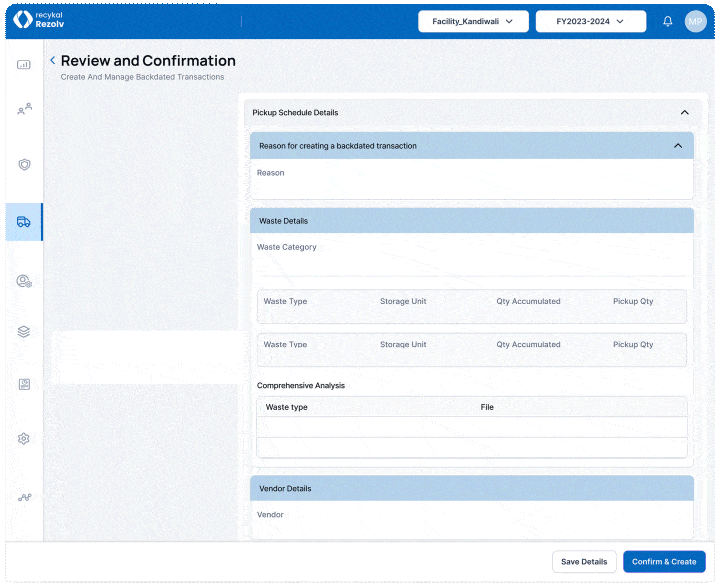Click the Save Details button

click(x=584, y=562)
